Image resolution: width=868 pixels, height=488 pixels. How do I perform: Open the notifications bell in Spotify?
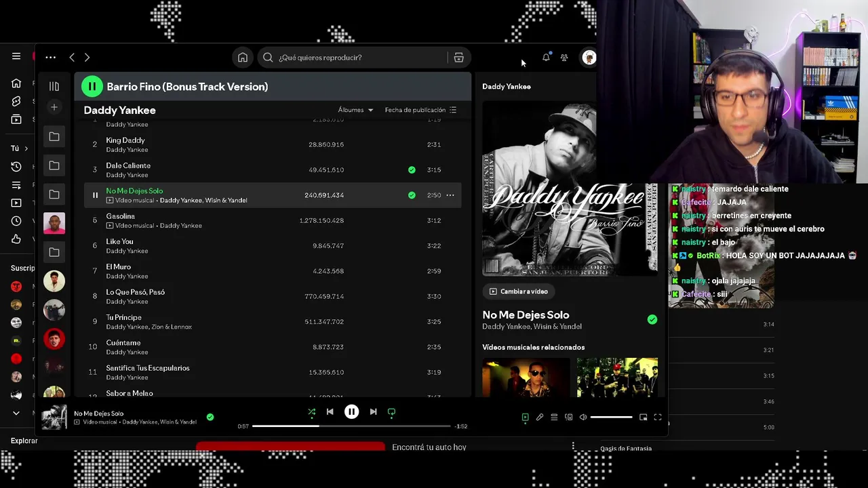546,58
